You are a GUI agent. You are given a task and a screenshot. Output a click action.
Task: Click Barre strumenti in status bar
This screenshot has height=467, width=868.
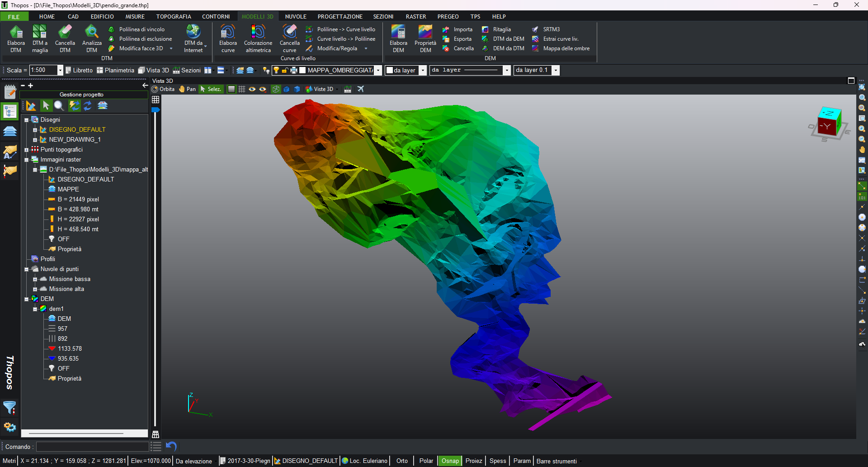click(x=557, y=461)
